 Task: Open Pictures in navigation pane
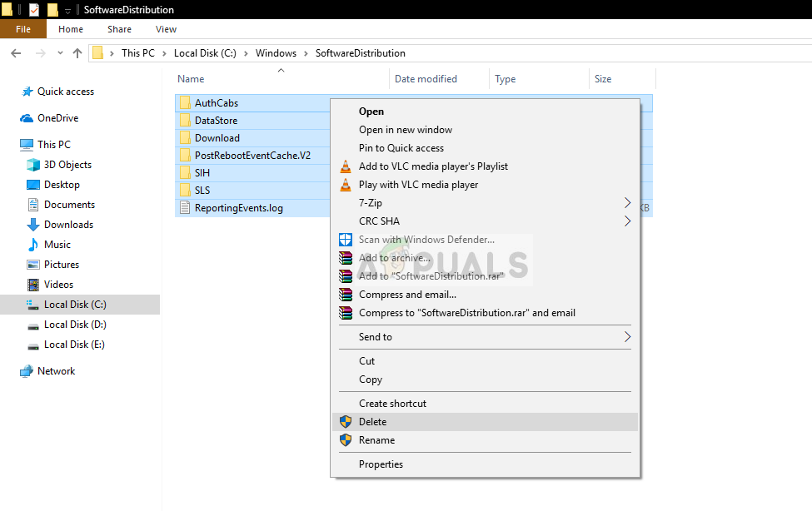coord(61,265)
